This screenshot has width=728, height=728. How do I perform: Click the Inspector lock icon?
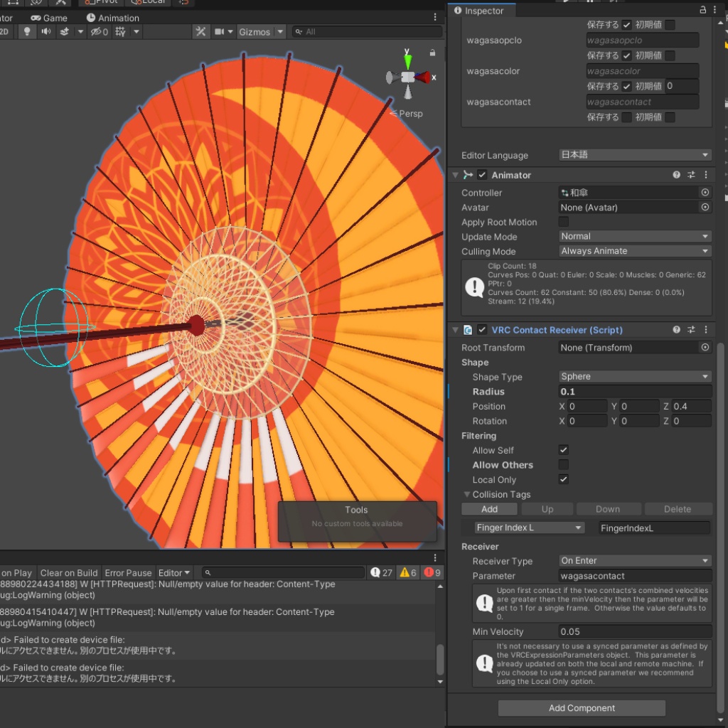click(x=703, y=10)
